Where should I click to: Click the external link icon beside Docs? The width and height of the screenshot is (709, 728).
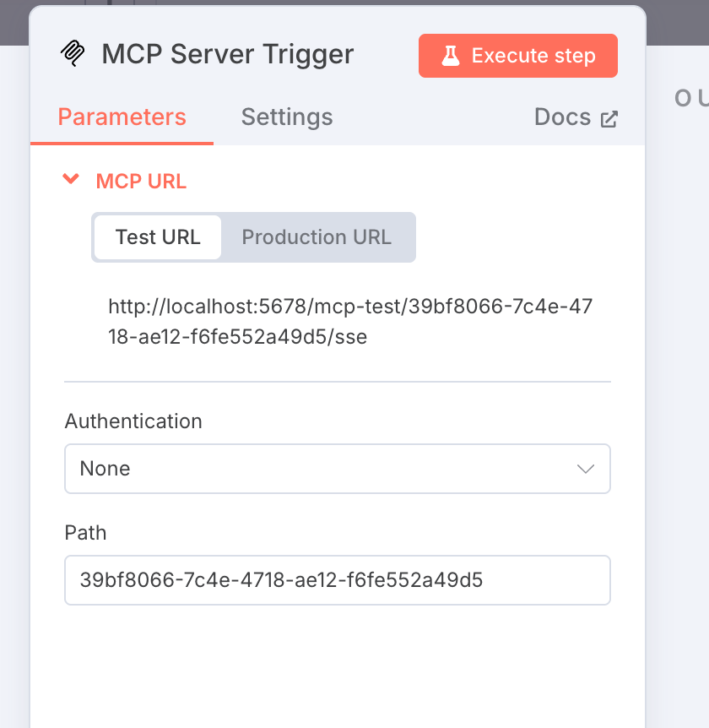(609, 119)
